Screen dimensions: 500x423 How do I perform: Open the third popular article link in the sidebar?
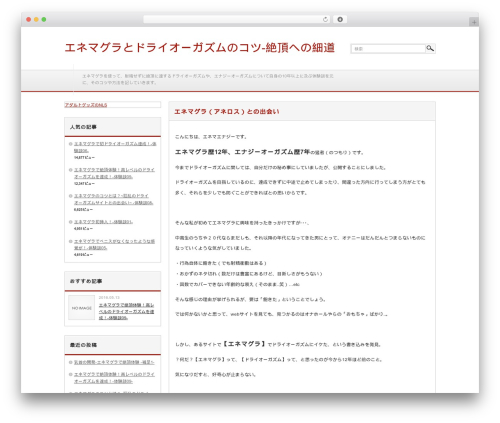(x=113, y=199)
